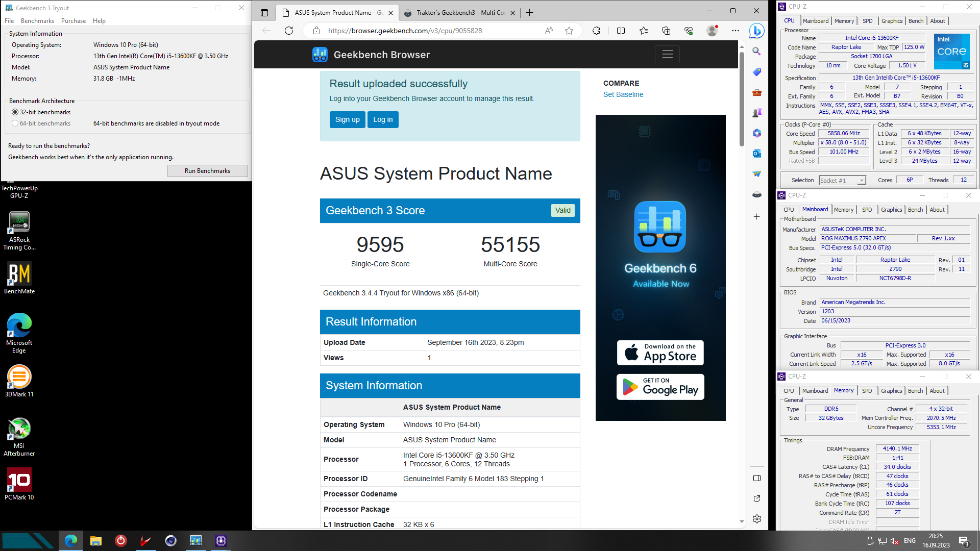Viewport: 980px width, 551px height.
Task: Click read aloud icon in address bar
Action: [x=549, y=31]
